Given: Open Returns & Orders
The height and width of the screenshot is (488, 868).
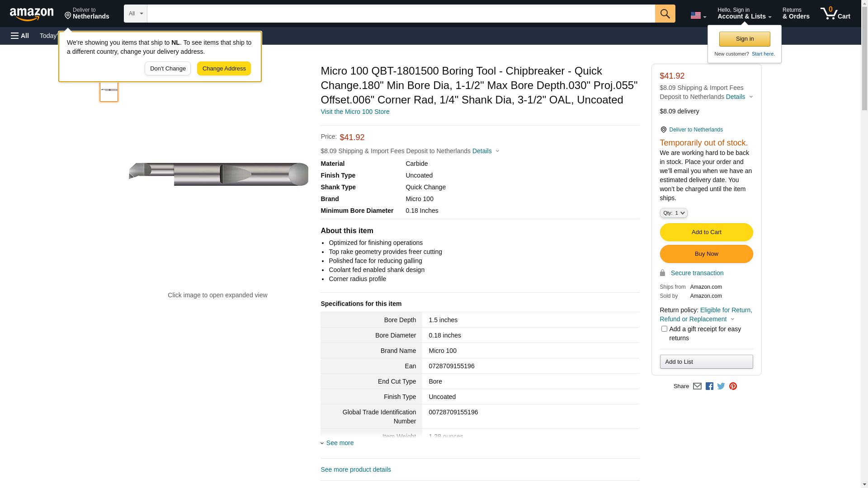Looking at the screenshot, I should [796, 14].
